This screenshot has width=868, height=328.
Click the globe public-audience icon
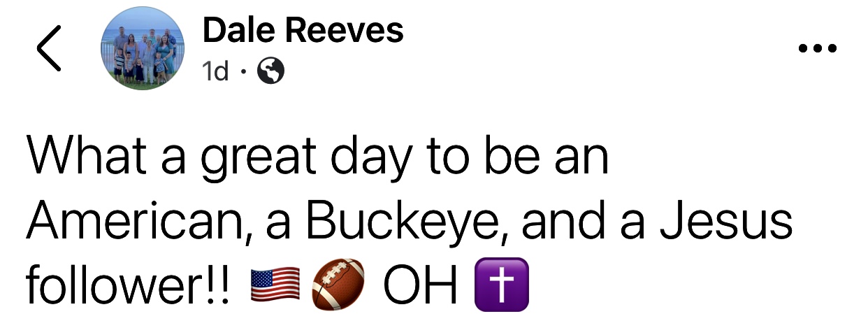[x=271, y=70]
